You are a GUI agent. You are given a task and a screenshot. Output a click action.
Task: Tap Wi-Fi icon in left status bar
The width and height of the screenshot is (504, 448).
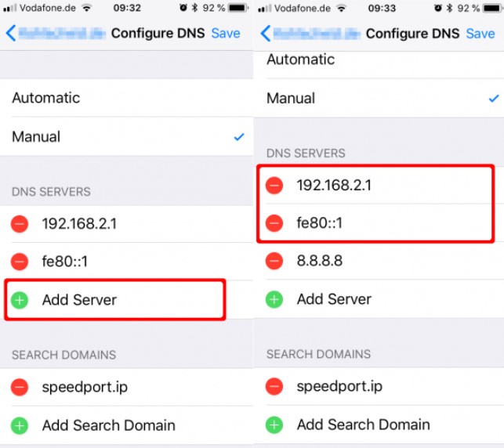pos(86,8)
